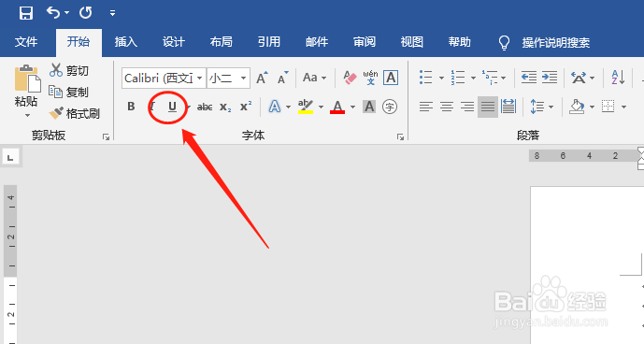The image size is (644, 344).
Task: Open the 视图 ribbon tab
Action: pos(411,42)
